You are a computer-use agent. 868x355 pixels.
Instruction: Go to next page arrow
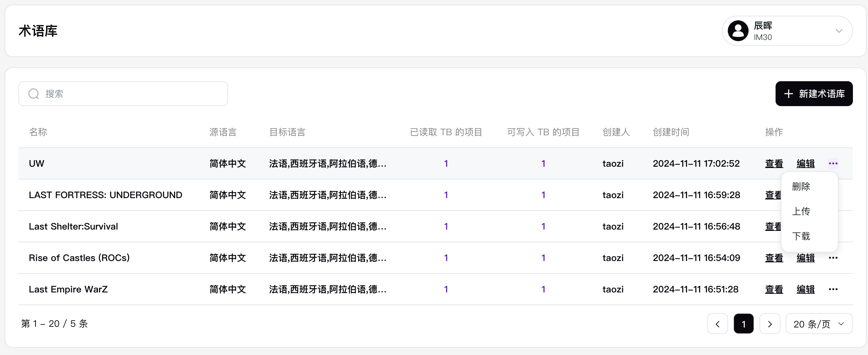[770, 324]
